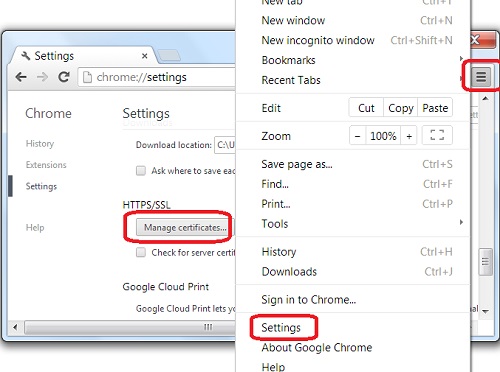Expand the Tools submenu arrow
The image size is (500, 372).
(x=461, y=222)
